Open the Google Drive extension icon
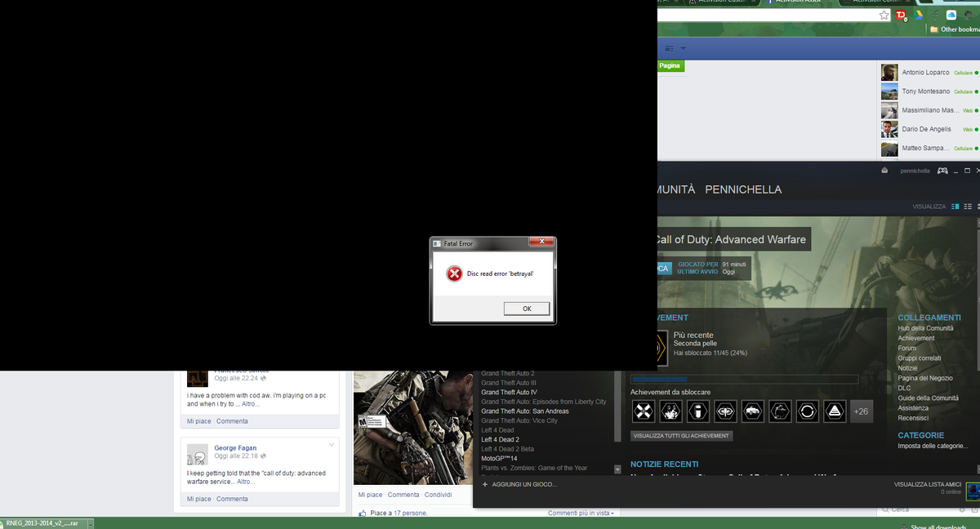Viewport: 980px width, 529px height. click(x=919, y=16)
